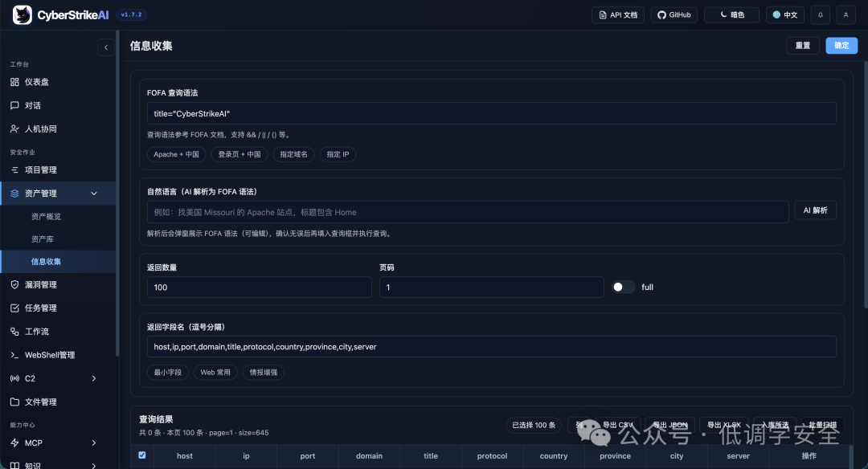The image size is (868, 469).
Task: Click the API 文档 document icon
Action: pyautogui.click(x=603, y=15)
